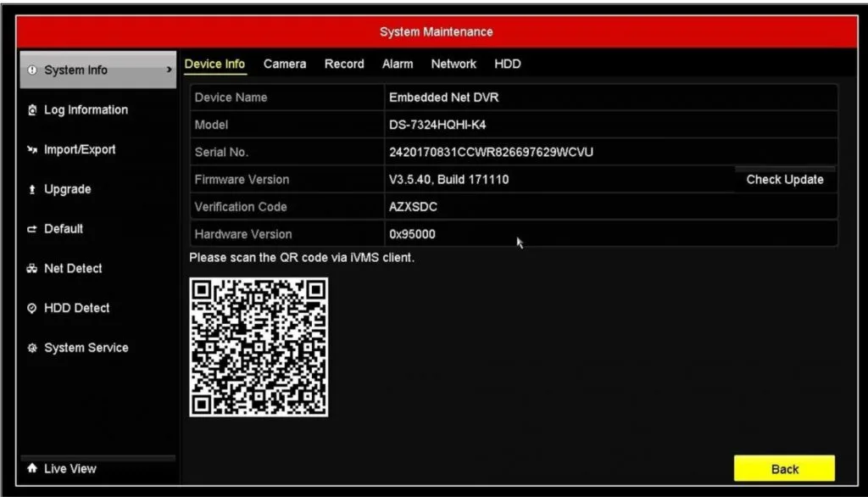Open the Import/Export menu entry
Screen dimensions: 868x497
[x=80, y=149]
